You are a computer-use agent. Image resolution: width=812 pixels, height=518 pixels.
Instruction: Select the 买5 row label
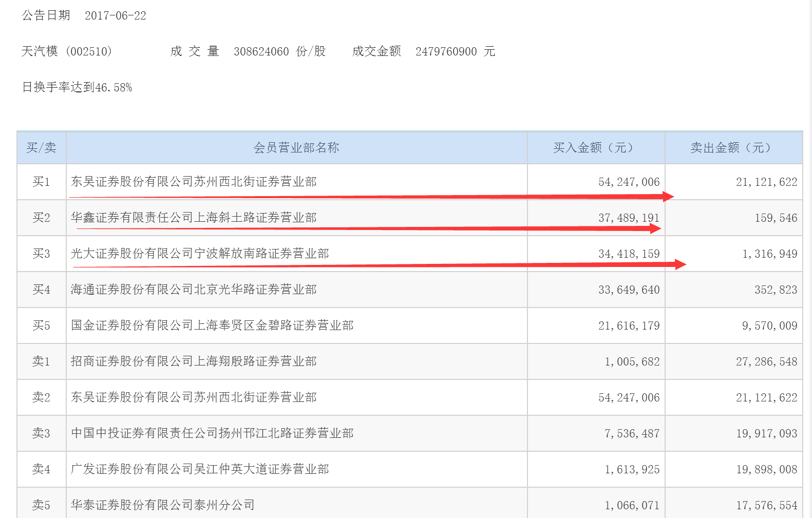pyautogui.click(x=41, y=325)
